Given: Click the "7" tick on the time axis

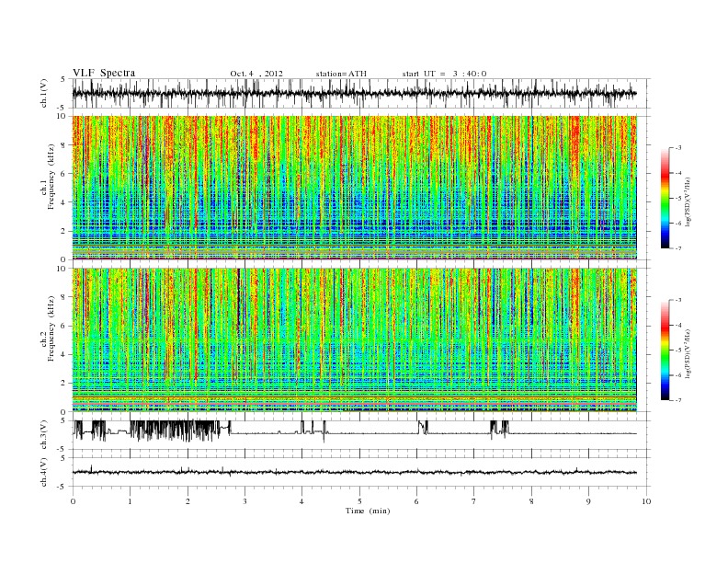Looking at the screenshot, I should coord(474,501).
